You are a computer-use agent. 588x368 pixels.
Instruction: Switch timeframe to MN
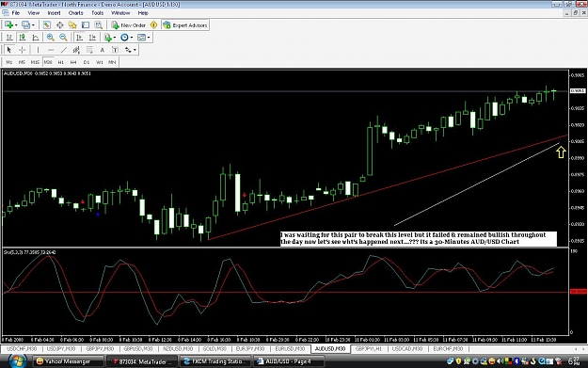(112, 62)
